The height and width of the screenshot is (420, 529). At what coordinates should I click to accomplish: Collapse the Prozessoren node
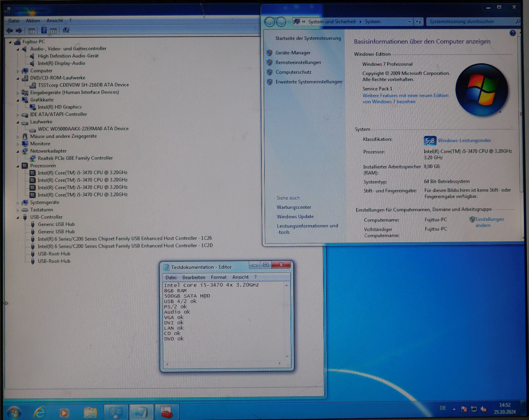coord(18,166)
